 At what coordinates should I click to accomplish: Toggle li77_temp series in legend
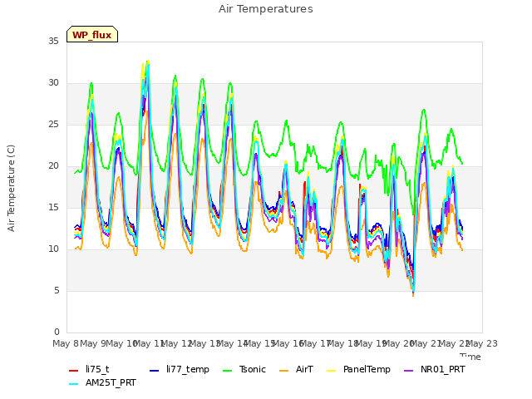click(x=180, y=369)
